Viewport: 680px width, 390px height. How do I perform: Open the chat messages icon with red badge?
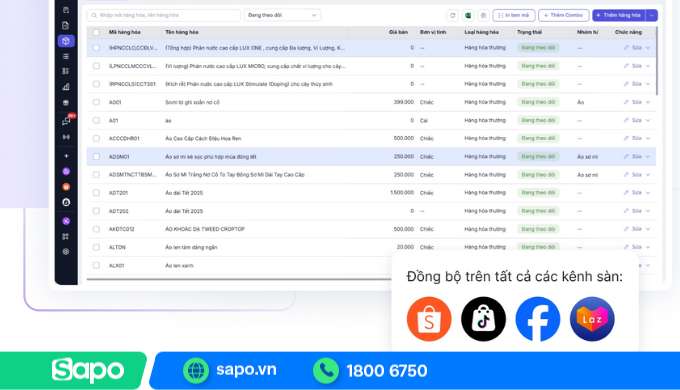[x=67, y=121]
